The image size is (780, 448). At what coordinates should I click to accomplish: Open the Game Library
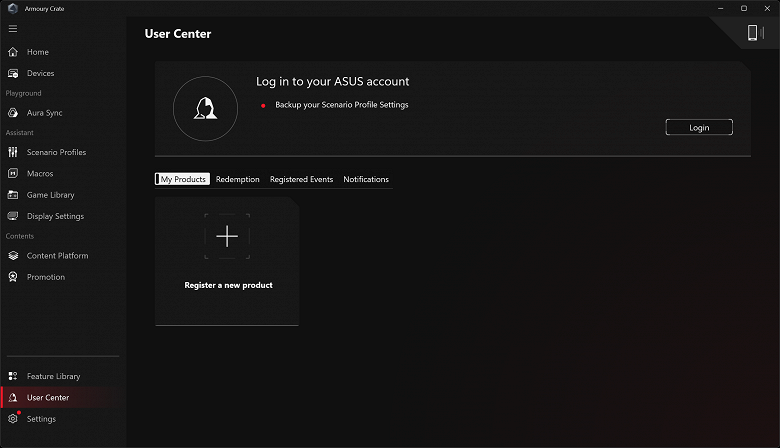point(50,195)
